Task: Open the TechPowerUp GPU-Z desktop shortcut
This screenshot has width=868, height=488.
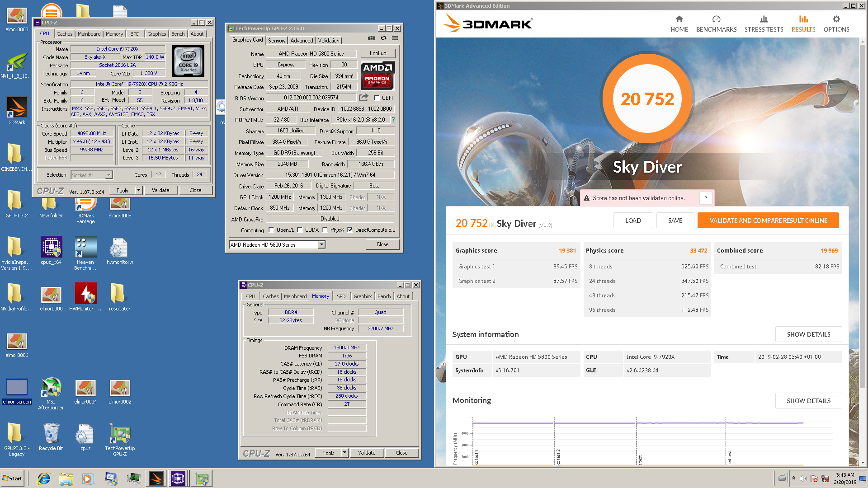Action: pyautogui.click(x=120, y=440)
